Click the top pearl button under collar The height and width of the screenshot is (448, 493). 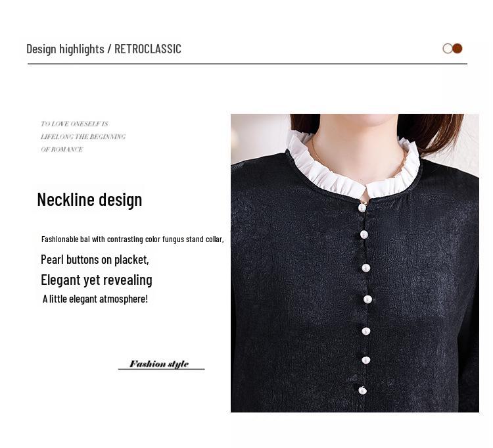click(362, 208)
